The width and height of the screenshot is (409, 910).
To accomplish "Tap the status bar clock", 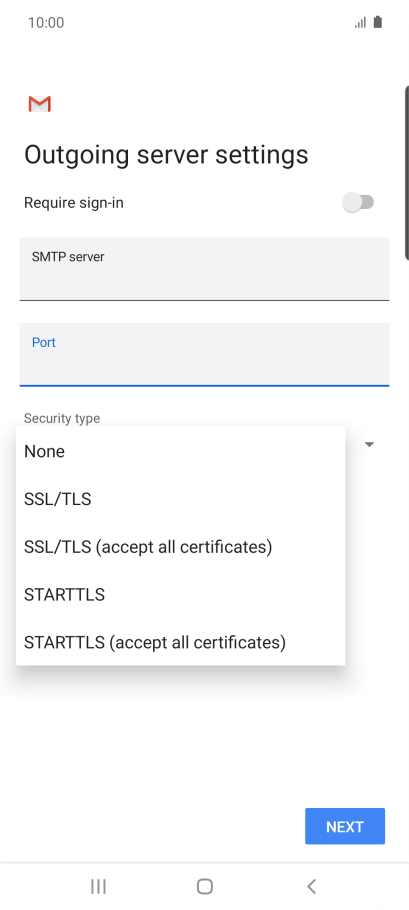I will (46, 23).
